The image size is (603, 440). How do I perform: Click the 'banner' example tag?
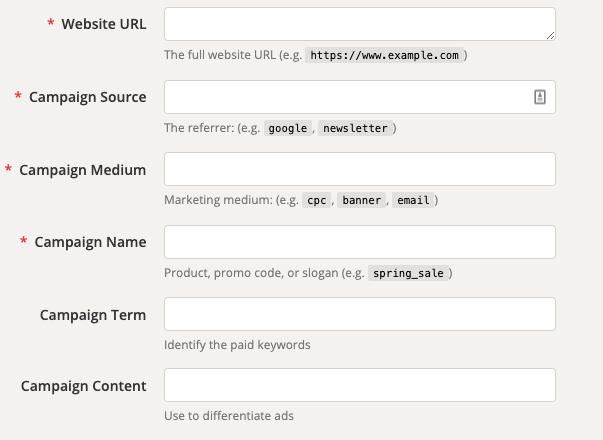coord(361,200)
